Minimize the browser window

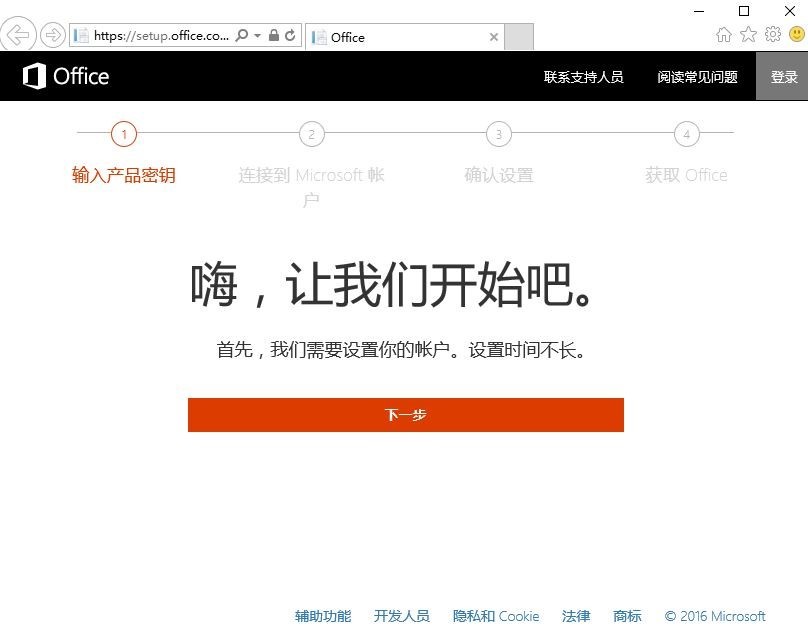coord(699,11)
